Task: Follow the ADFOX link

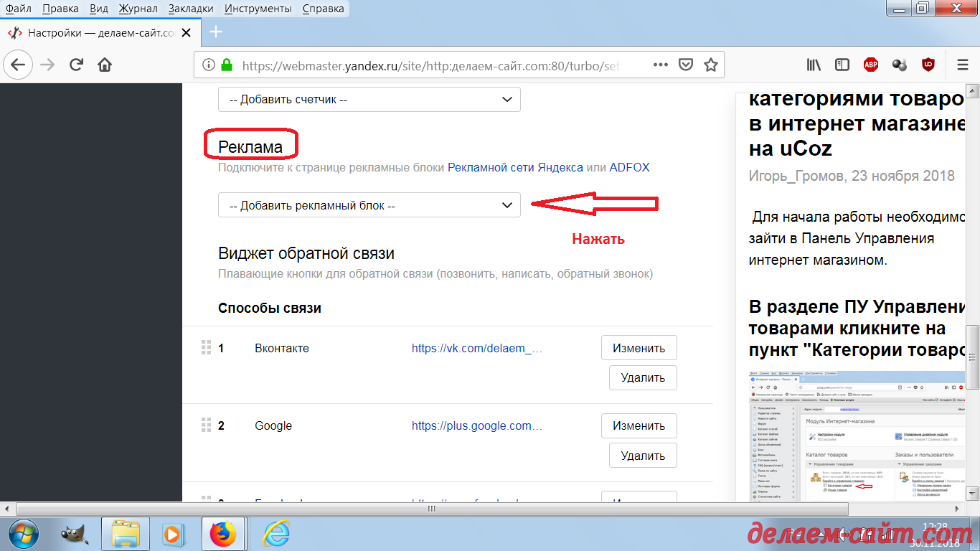Action: (x=629, y=167)
